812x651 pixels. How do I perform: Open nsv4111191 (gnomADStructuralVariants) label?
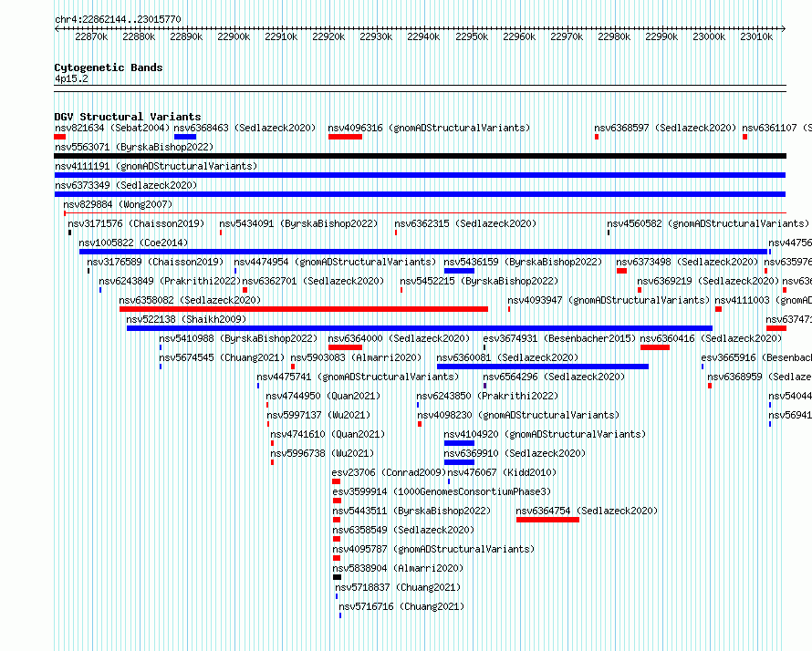pyautogui.click(x=156, y=166)
